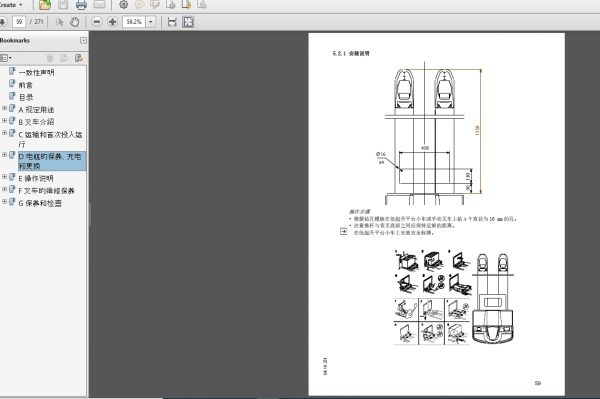
Task: Click the scrolling page display icon
Action: [172, 22]
